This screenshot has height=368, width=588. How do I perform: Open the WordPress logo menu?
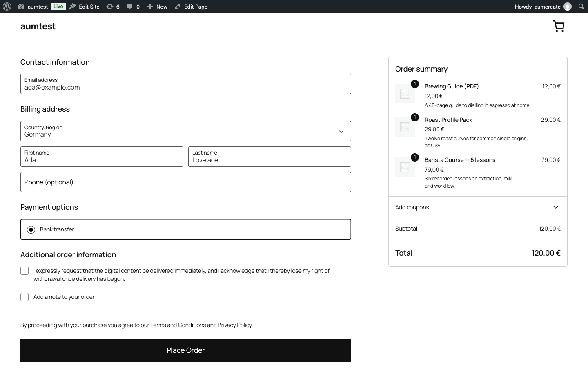[x=7, y=7]
